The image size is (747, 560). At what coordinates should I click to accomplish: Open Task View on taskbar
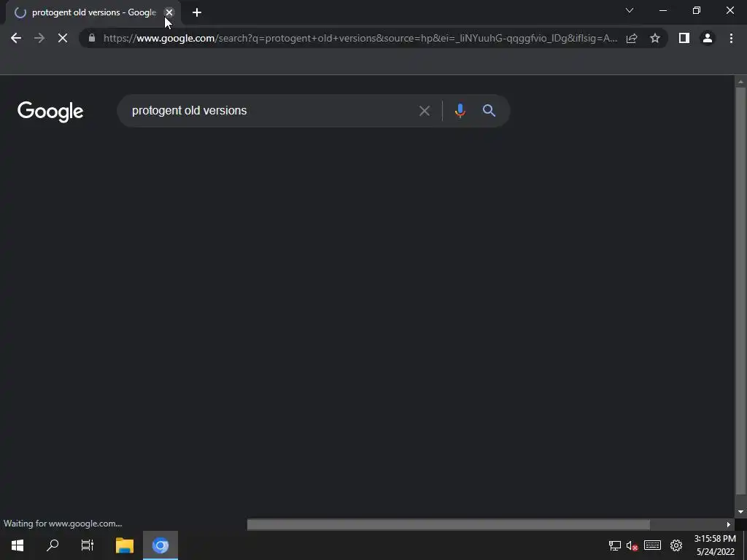point(88,545)
